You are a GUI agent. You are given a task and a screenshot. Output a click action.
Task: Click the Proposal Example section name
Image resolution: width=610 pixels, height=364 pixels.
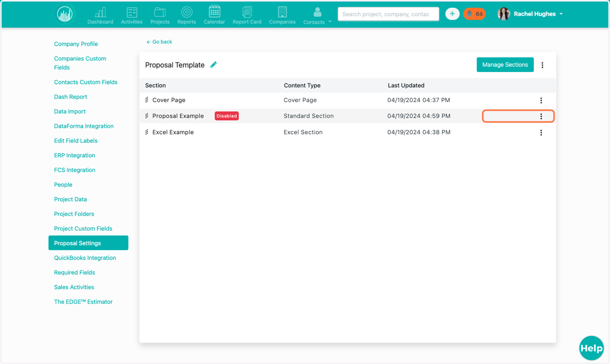pos(178,116)
